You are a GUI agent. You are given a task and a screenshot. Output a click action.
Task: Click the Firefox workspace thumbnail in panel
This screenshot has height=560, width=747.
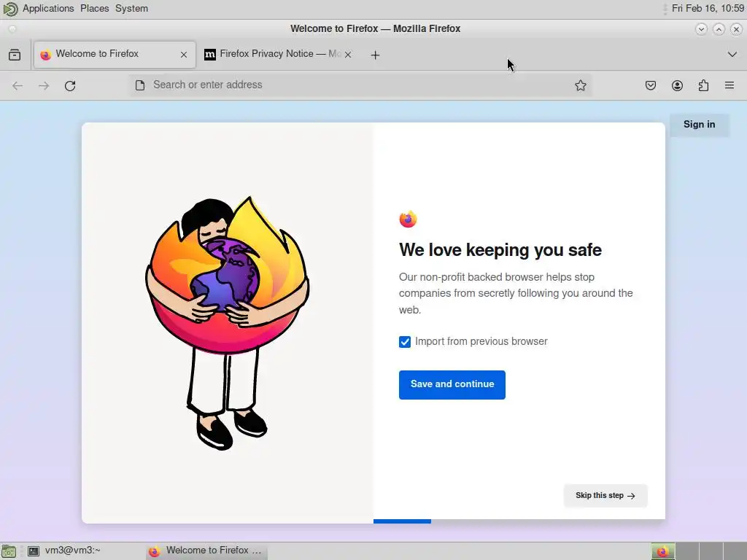click(x=662, y=551)
